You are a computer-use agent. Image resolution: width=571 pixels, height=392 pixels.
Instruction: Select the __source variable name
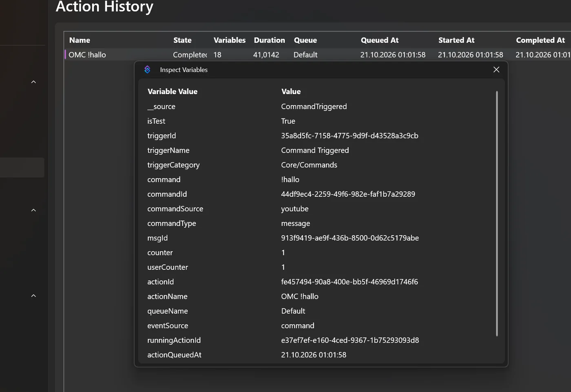click(x=161, y=107)
